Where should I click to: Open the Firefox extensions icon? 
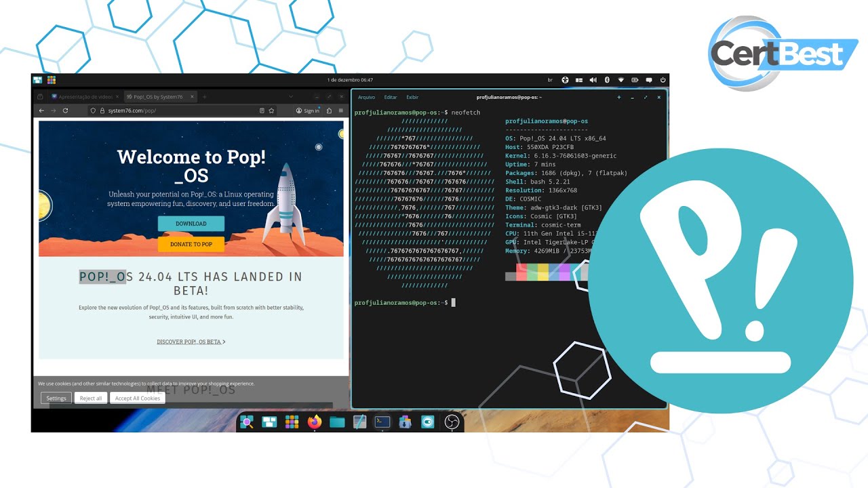pos(329,110)
